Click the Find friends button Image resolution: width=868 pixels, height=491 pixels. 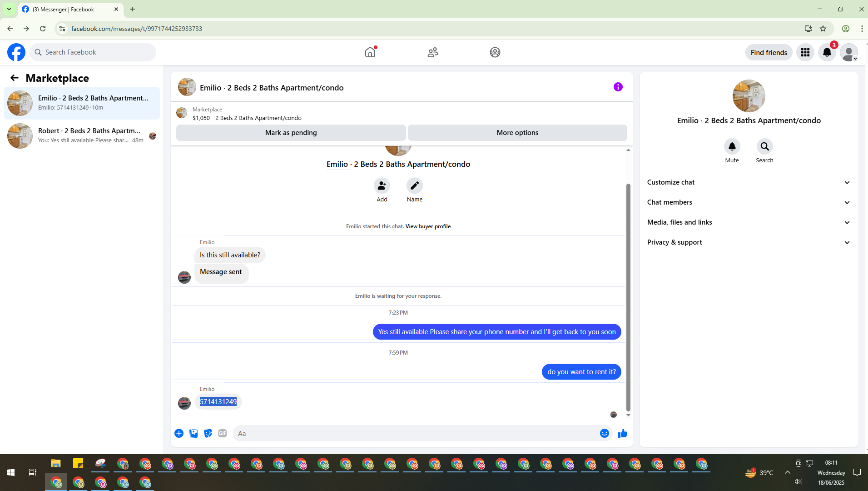[769, 52]
